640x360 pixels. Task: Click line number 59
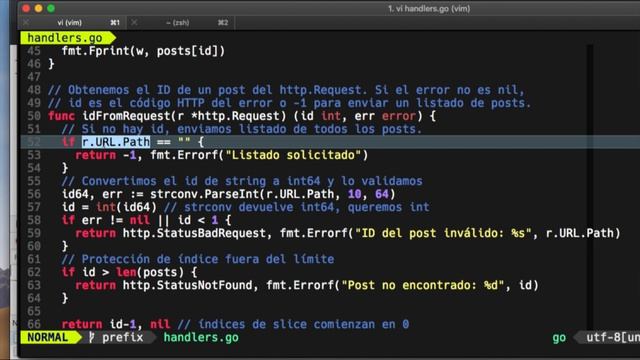[x=34, y=233]
